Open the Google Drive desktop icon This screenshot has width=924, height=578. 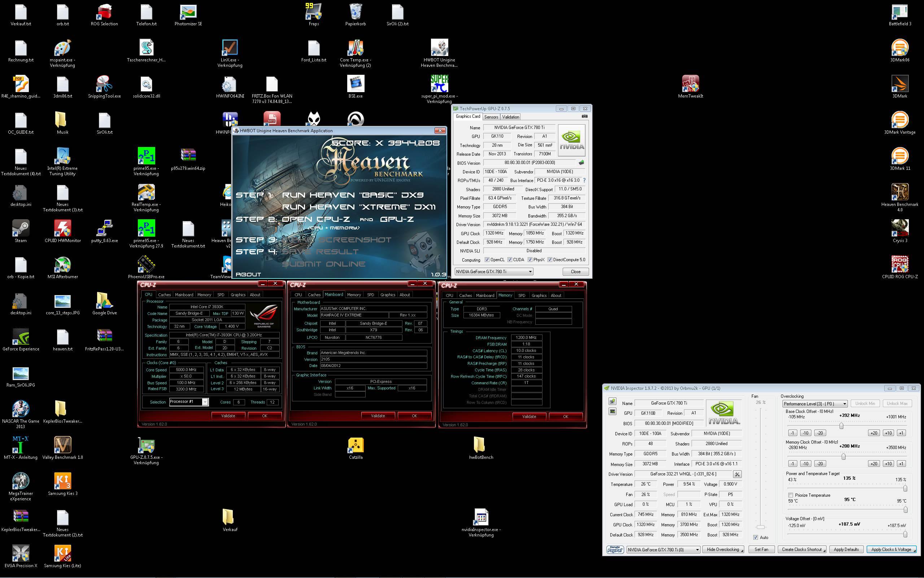104,304
